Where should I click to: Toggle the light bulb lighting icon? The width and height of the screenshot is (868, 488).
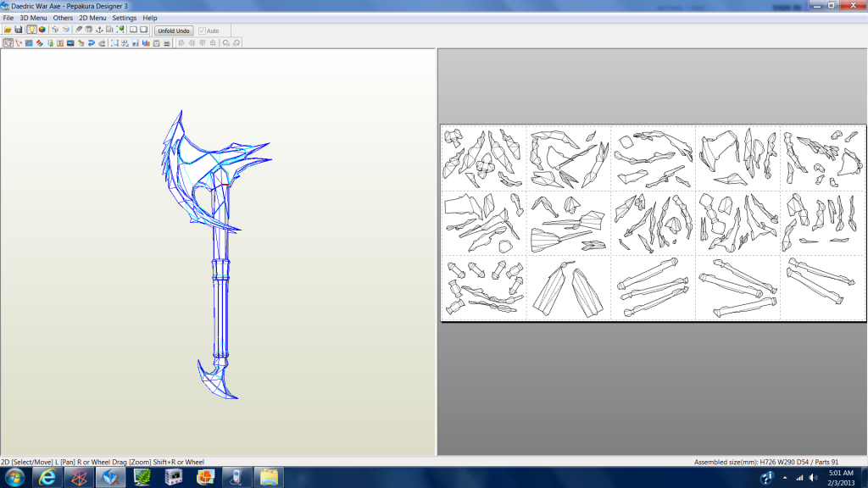point(31,30)
